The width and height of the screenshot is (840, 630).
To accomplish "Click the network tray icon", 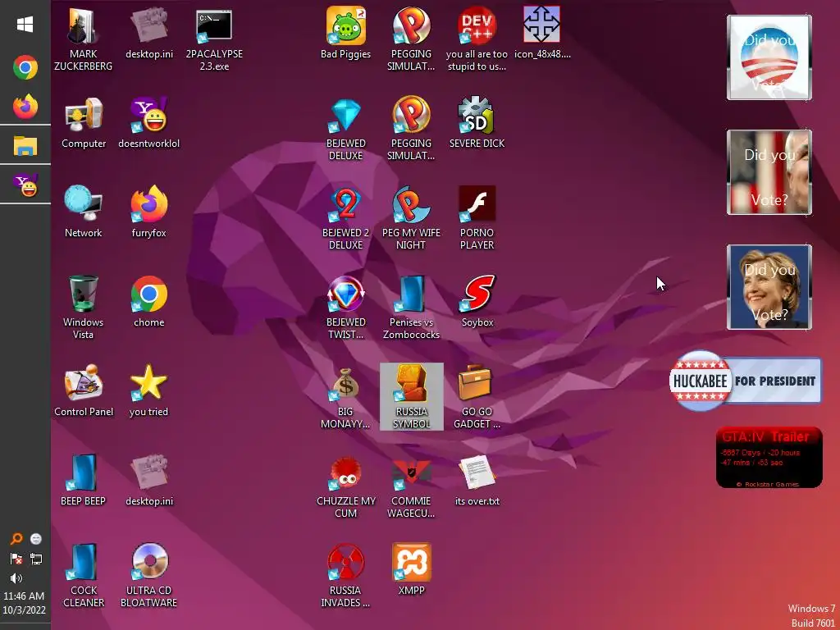I will pos(36,559).
